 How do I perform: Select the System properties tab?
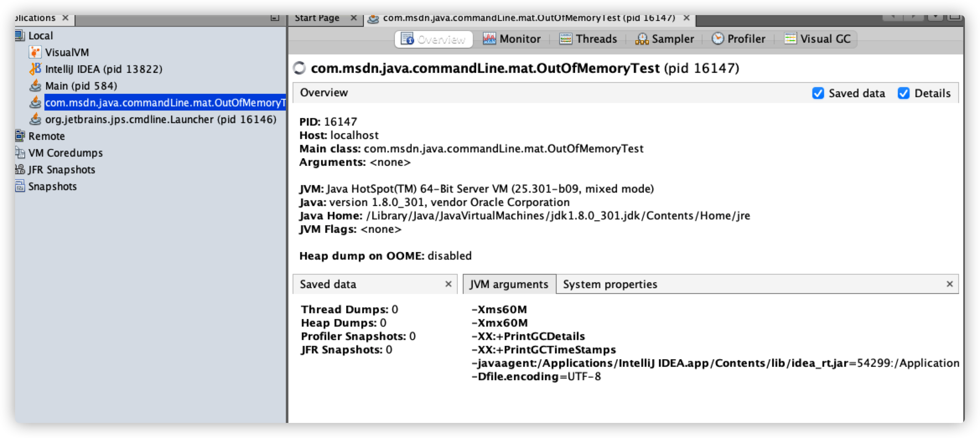pos(610,284)
